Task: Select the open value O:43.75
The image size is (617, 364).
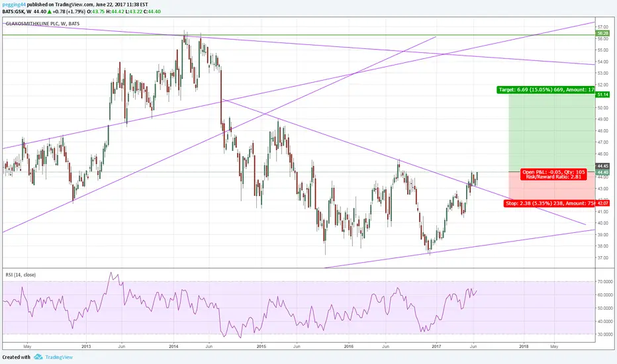Action: coord(95,11)
